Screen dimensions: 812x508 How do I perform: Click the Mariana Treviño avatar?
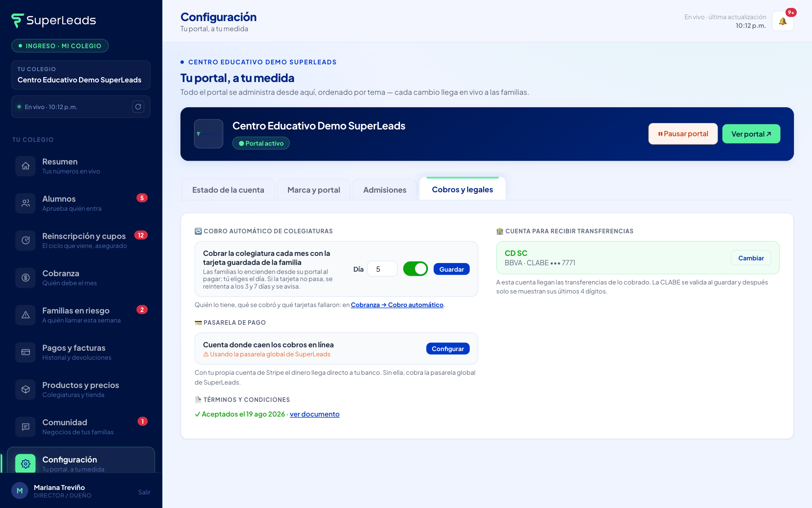(20, 491)
